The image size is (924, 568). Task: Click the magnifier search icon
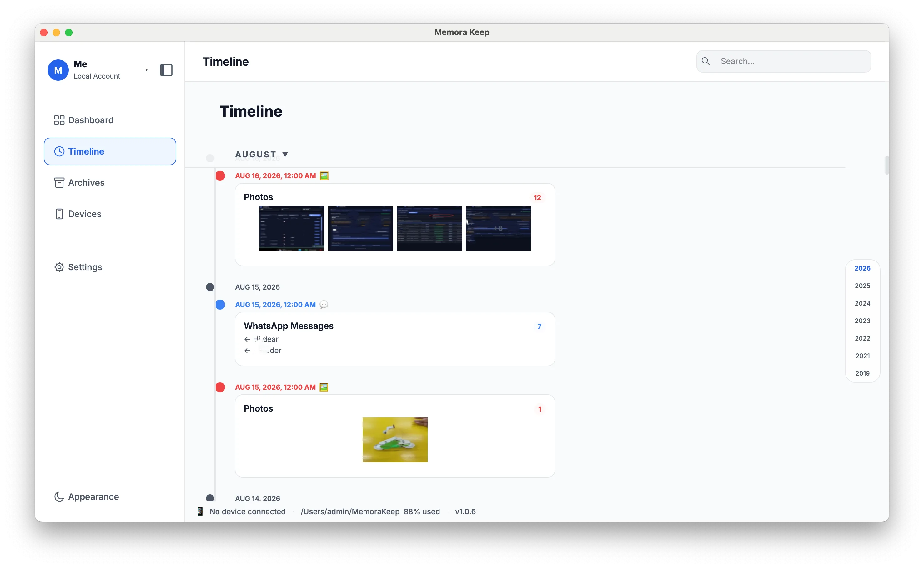706,61
